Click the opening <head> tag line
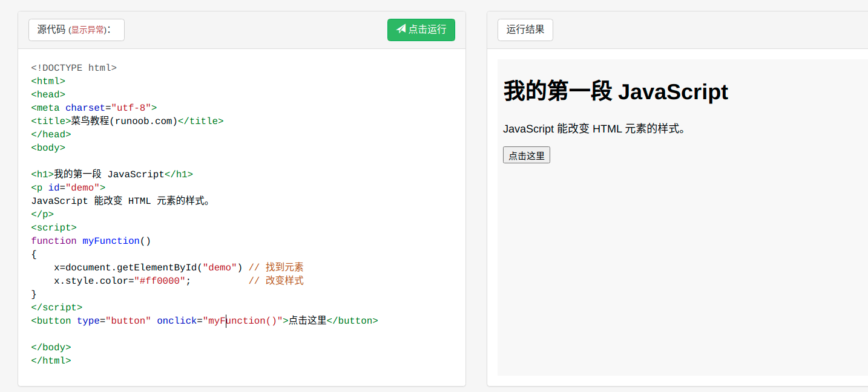 (48, 94)
